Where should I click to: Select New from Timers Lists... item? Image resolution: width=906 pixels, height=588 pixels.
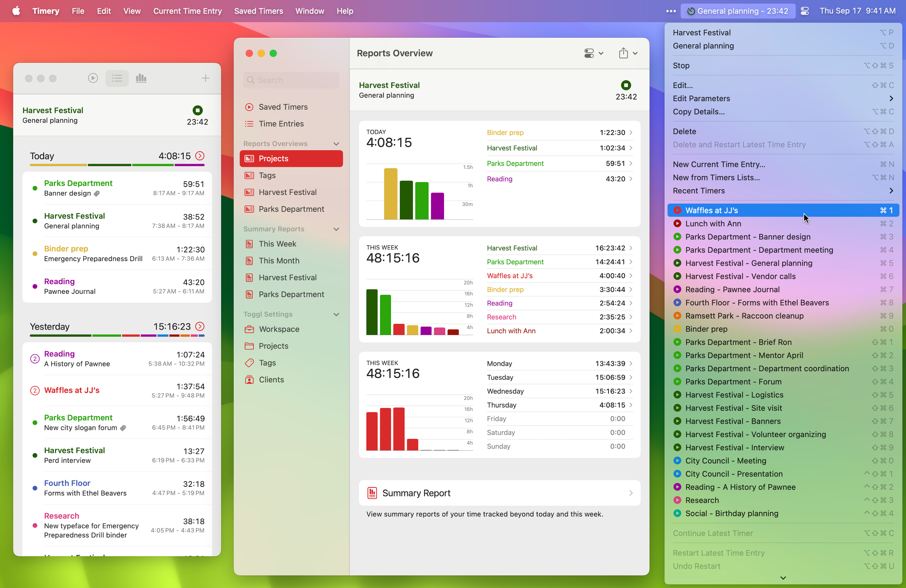783,177
